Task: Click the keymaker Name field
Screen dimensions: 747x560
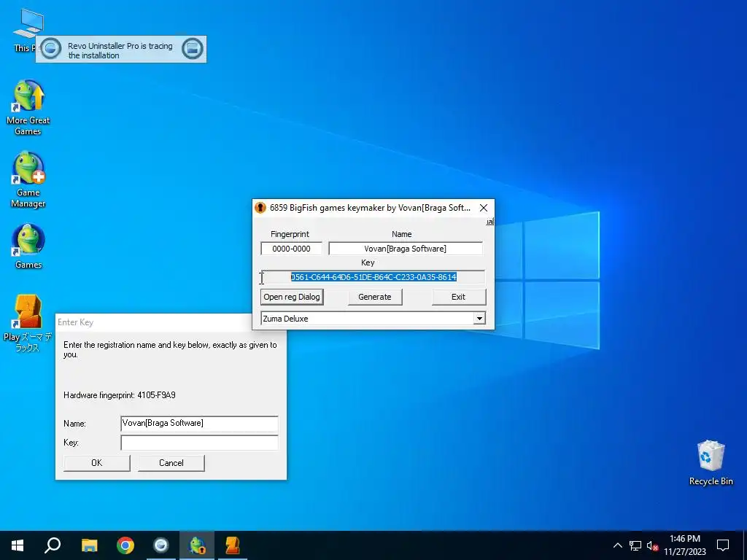Action: [406, 249]
